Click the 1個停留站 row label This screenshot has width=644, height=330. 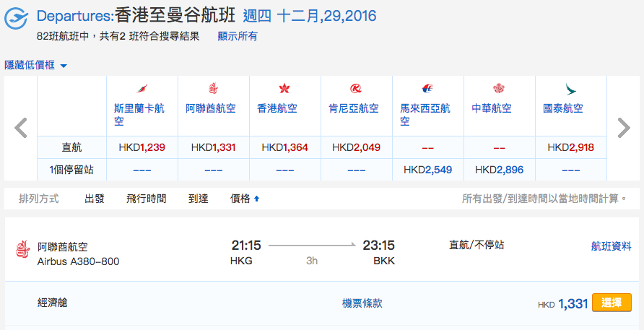tap(71, 170)
